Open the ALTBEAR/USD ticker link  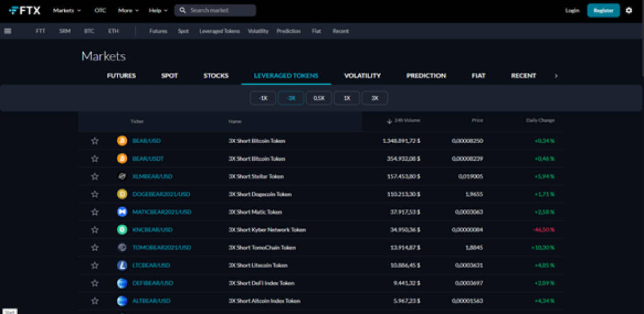click(152, 301)
